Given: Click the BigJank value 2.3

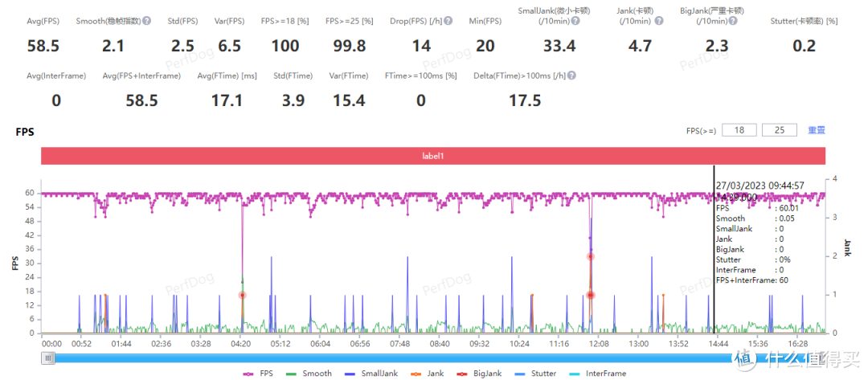Looking at the screenshot, I should (716, 46).
